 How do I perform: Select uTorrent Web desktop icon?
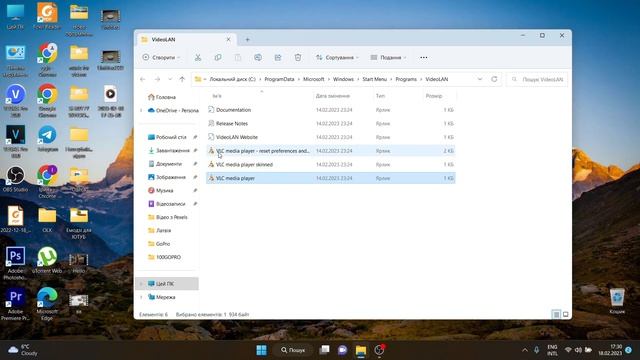(x=47, y=260)
